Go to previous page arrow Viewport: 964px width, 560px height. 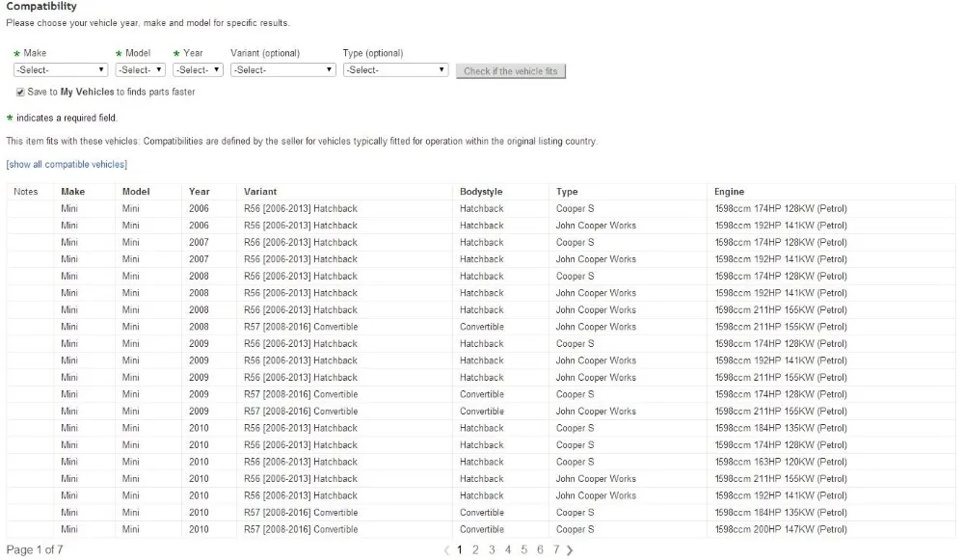point(447,550)
